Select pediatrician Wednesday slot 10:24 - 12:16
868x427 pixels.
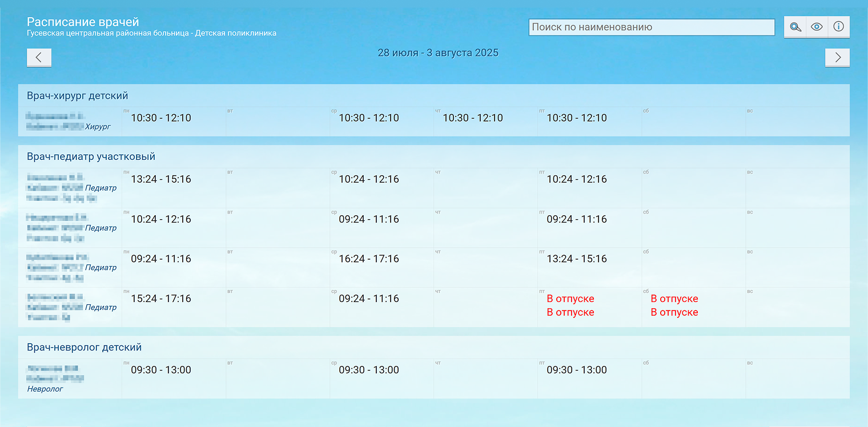[x=369, y=179]
